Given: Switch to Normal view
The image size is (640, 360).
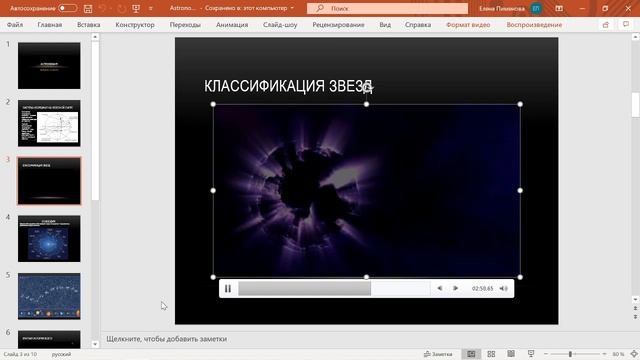Looking at the screenshot, I should pos(471,354).
